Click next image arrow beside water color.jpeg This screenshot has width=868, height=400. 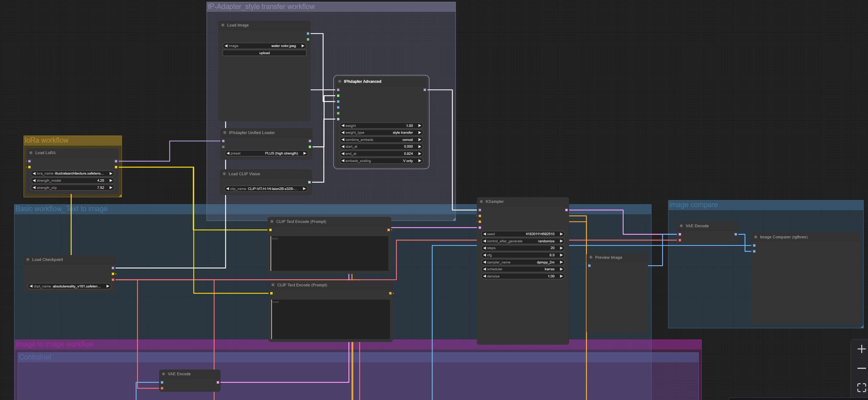pos(303,46)
